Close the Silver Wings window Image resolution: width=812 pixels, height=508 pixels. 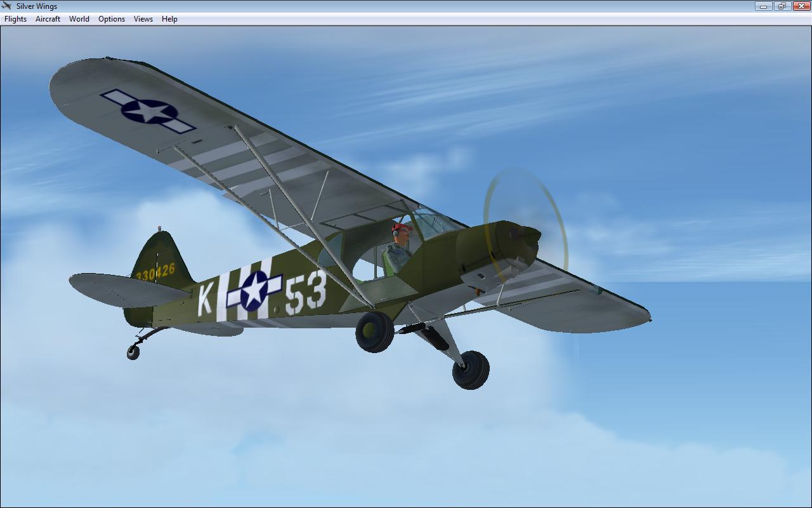tap(801, 6)
